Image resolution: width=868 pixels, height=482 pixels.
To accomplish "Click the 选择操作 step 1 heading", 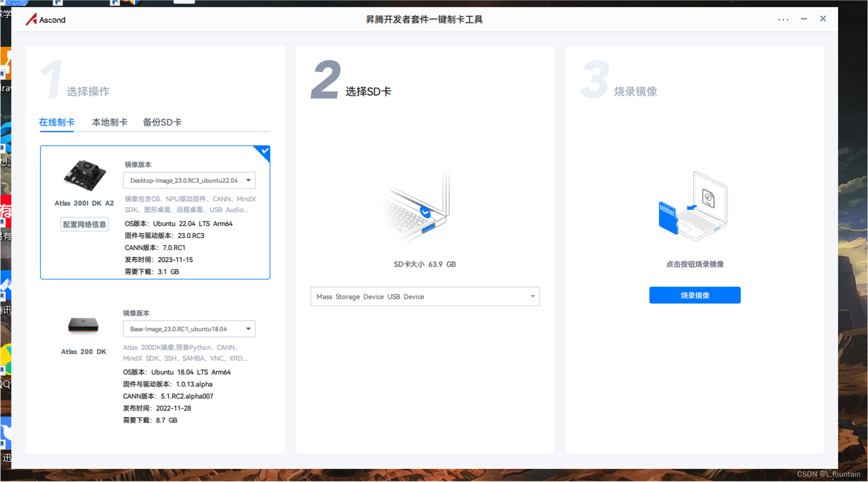I will click(88, 91).
